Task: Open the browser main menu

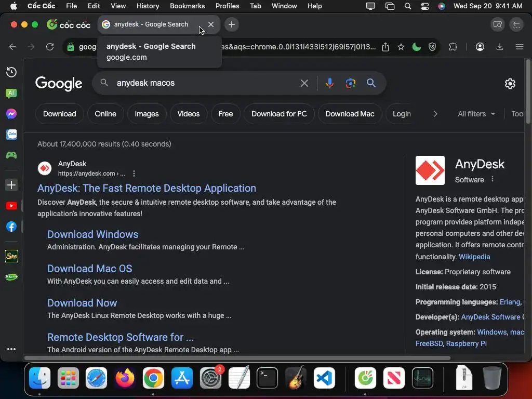Action: pyautogui.click(x=520, y=47)
